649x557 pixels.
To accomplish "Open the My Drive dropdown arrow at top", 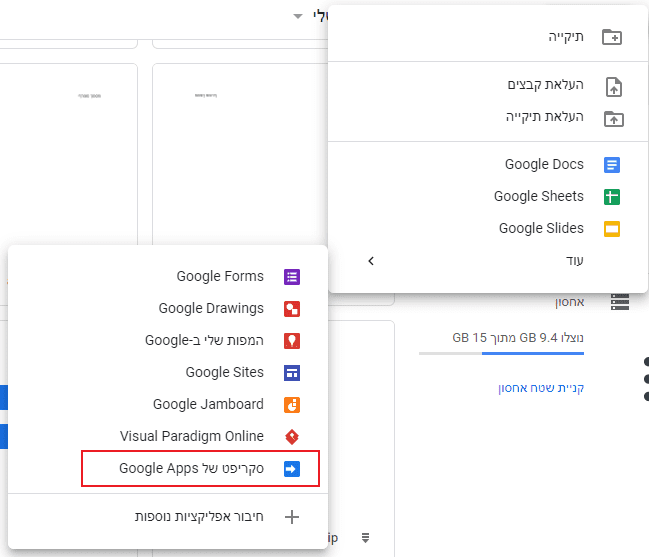I will click(298, 17).
